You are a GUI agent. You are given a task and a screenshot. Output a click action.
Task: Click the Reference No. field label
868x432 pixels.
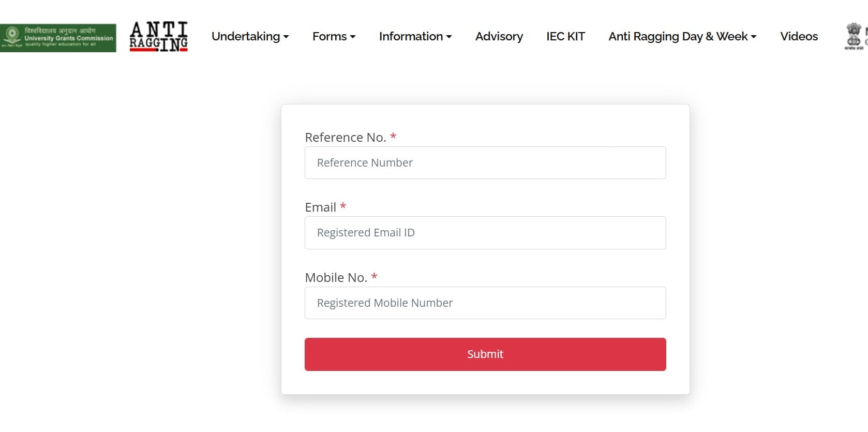click(345, 137)
